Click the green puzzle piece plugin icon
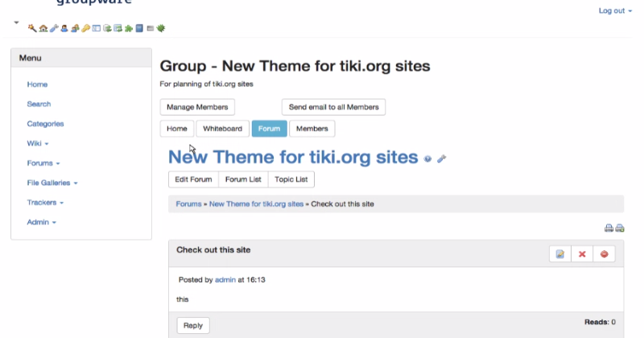Screen dimensions: 644x338 129,28
